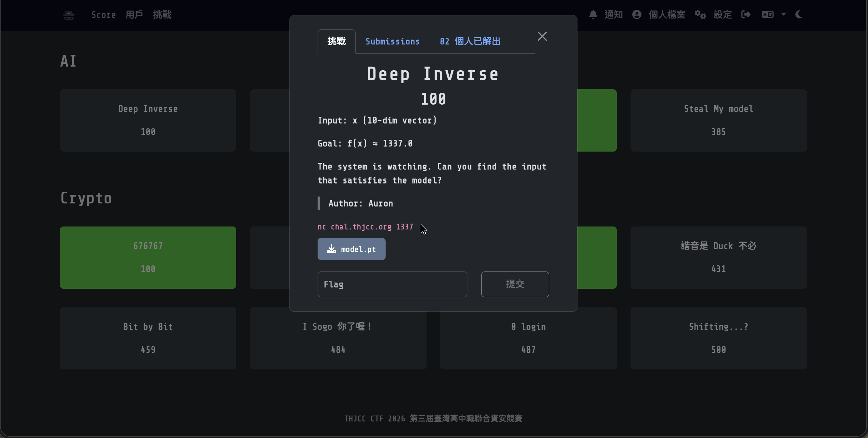Image resolution: width=868 pixels, height=438 pixels.
Task: Open the Shifting...? challenge card
Action: [x=718, y=338]
